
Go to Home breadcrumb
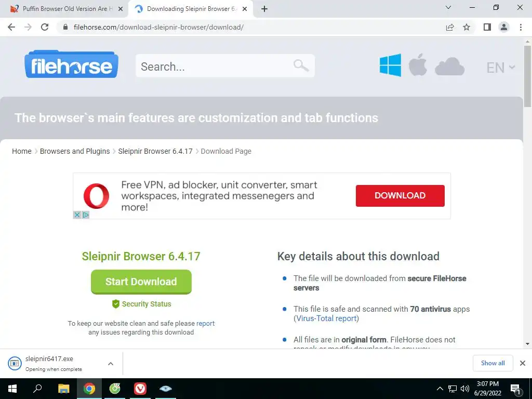22,151
